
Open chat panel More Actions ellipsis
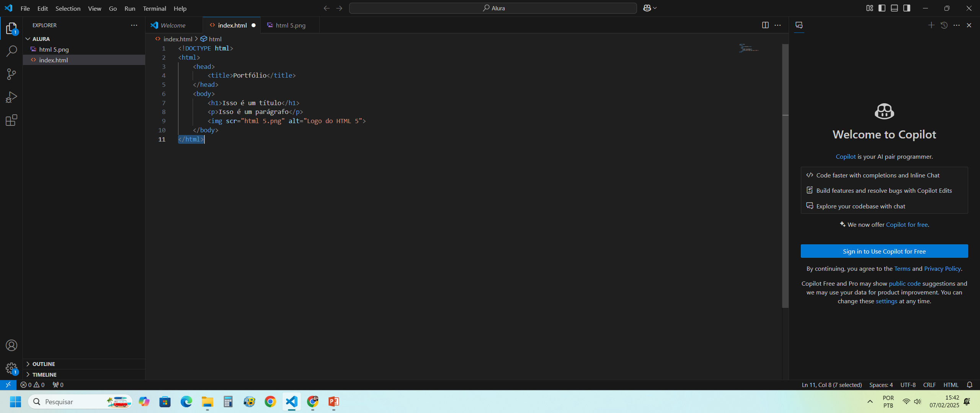[x=957, y=25]
